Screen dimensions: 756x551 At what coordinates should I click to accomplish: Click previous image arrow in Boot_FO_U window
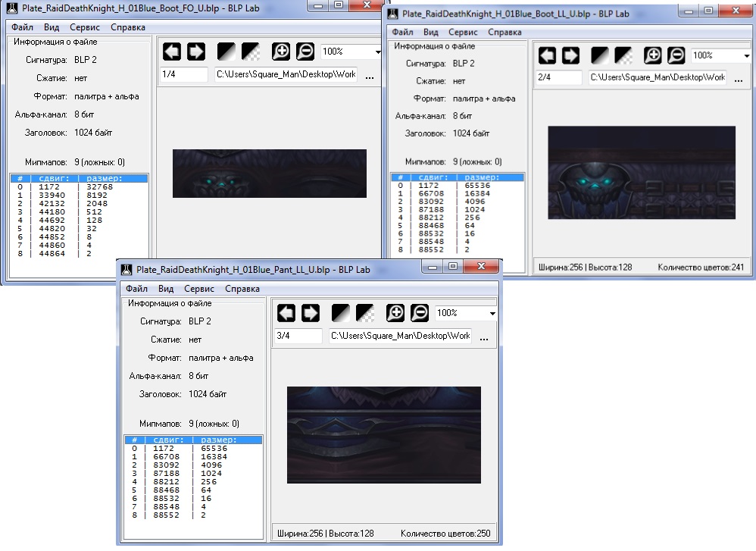(x=172, y=52)
